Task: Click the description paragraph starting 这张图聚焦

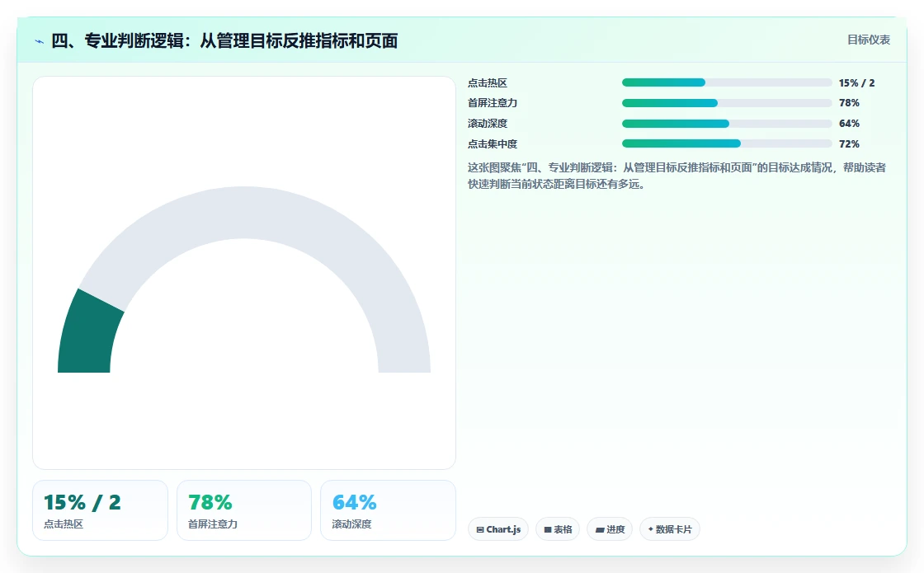Action: (676, 176)
